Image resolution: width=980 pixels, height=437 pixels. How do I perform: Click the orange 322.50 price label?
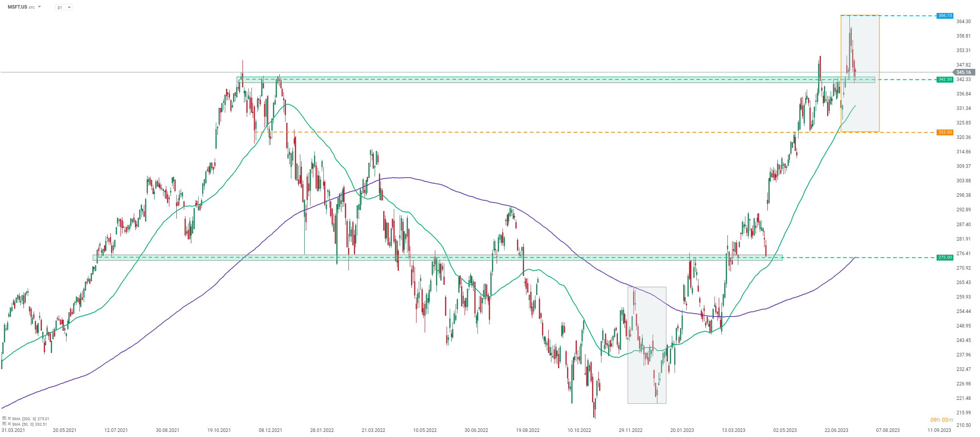pos(944,132)
